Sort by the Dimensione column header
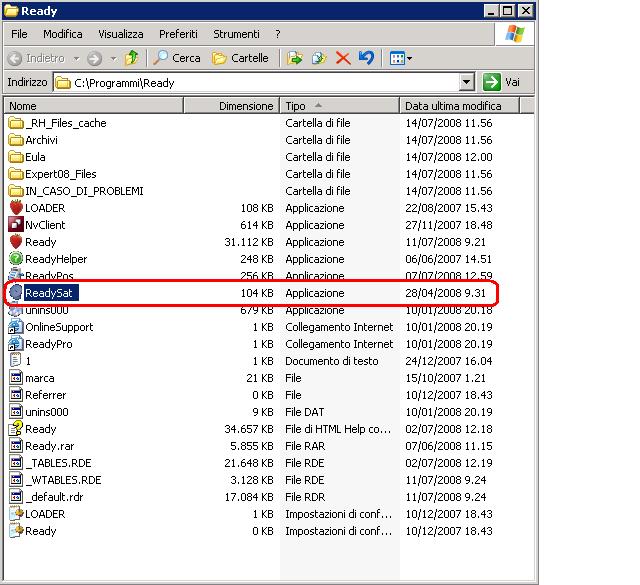This screenshot has width=640, height=585. pos(231,106)
